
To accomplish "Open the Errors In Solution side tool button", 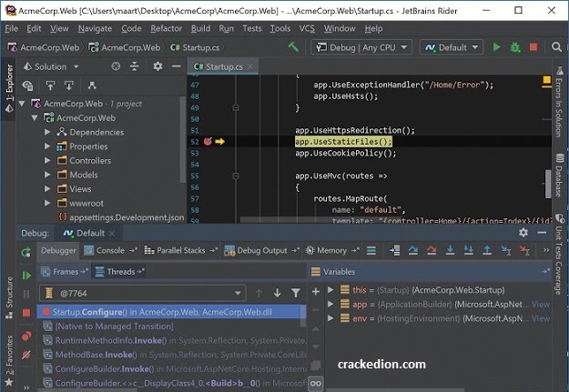I will 560,102.
